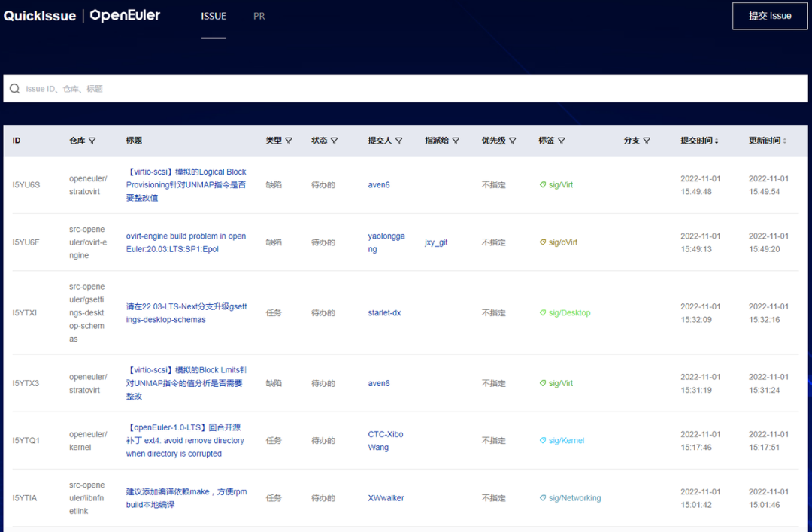The width and height of the screenshot is (812, 532).
Task: Click issue ID I5YTXI
Action: pos(24,313)
